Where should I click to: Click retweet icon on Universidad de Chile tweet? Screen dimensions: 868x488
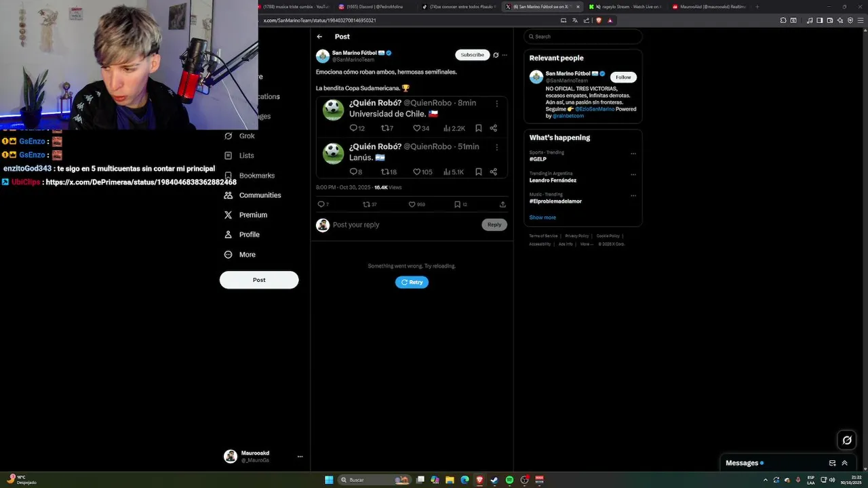[384, 128]
